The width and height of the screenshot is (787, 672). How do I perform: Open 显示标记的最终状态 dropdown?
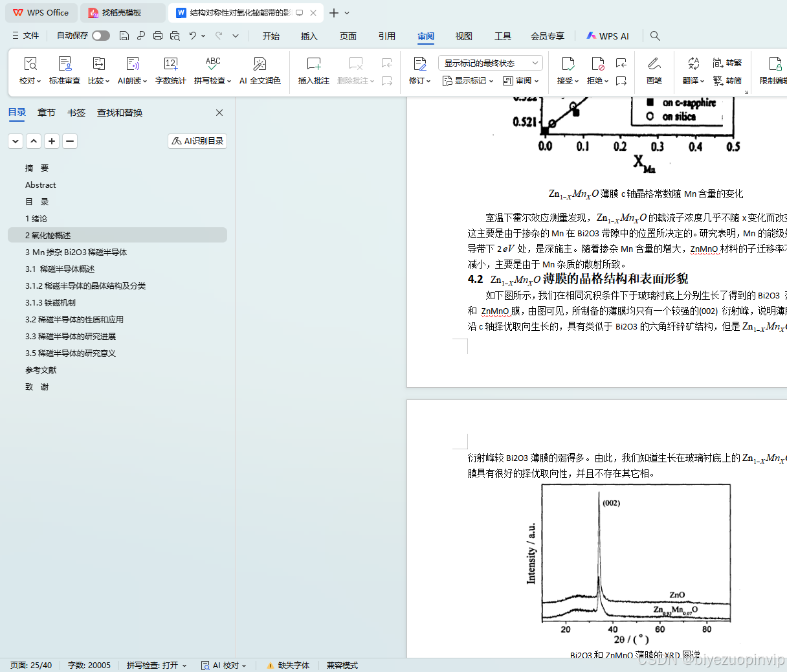pos(491,63)
